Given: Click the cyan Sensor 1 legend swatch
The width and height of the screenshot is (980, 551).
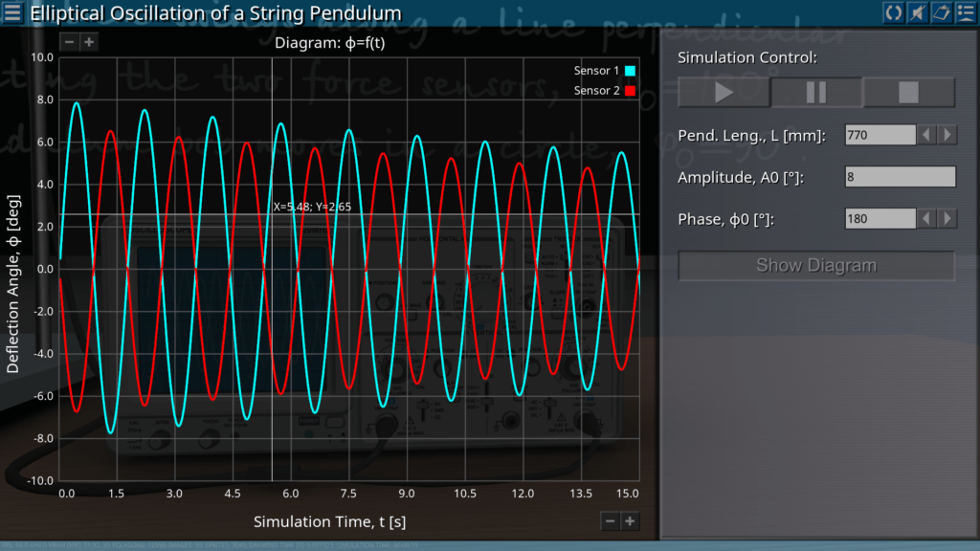Looking at the screenshot, I should 631,72.
